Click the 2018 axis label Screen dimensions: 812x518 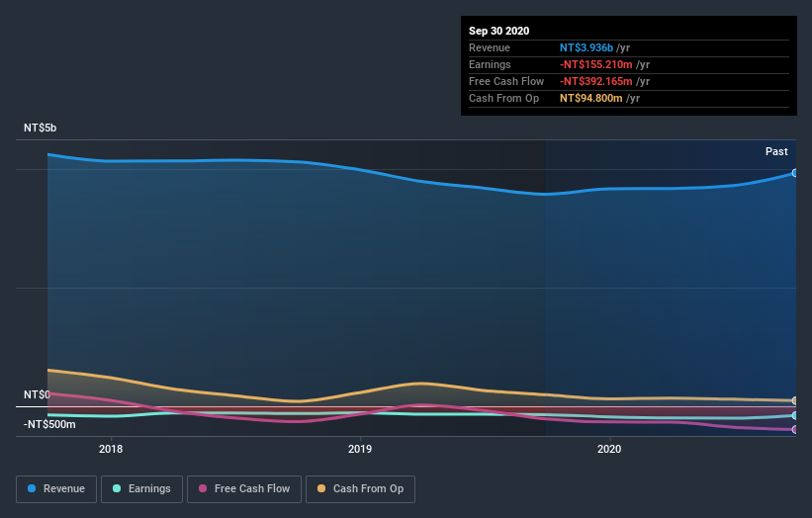111,449
